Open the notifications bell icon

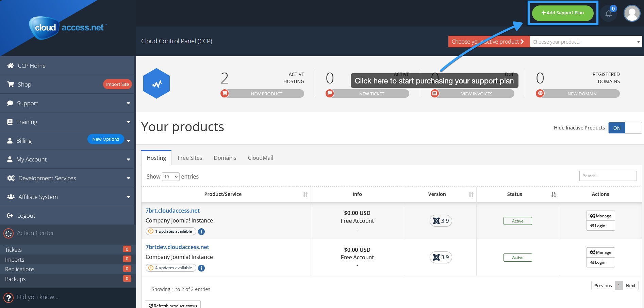(609, 14)
